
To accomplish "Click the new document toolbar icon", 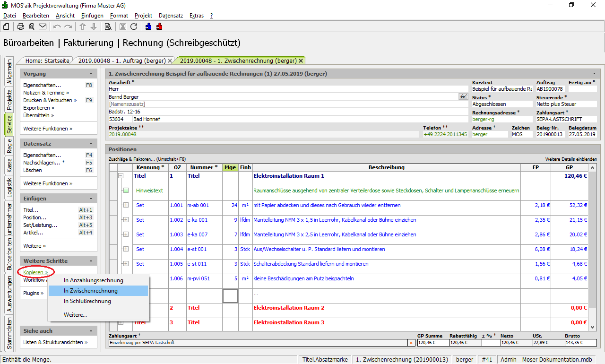I will [x=6, y=26].
